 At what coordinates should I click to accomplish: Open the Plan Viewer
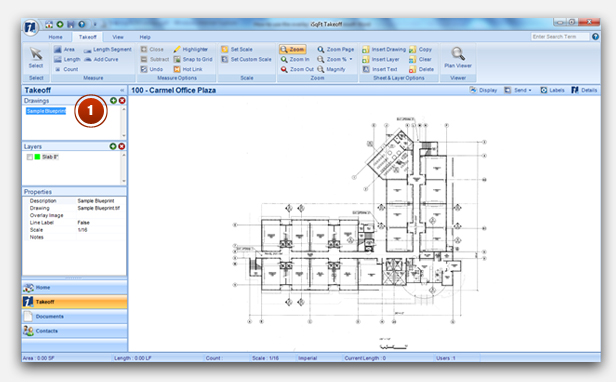click(x=458, y=58)
